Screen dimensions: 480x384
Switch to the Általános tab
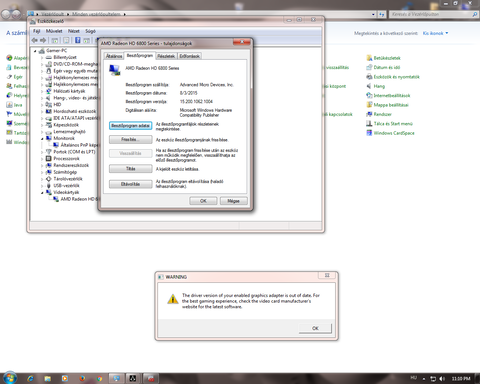click(114, 56)
